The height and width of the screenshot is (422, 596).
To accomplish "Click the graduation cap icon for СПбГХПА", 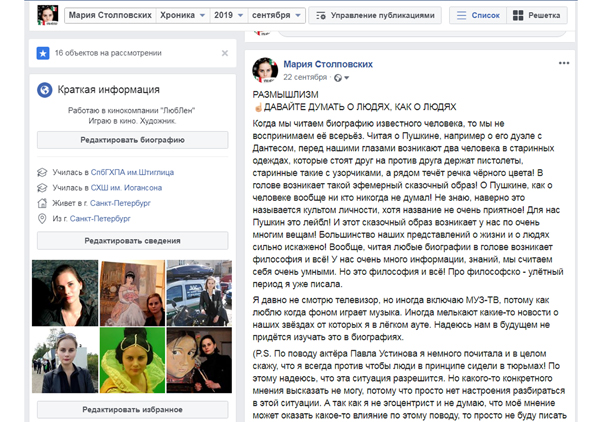I will (42, 172).
